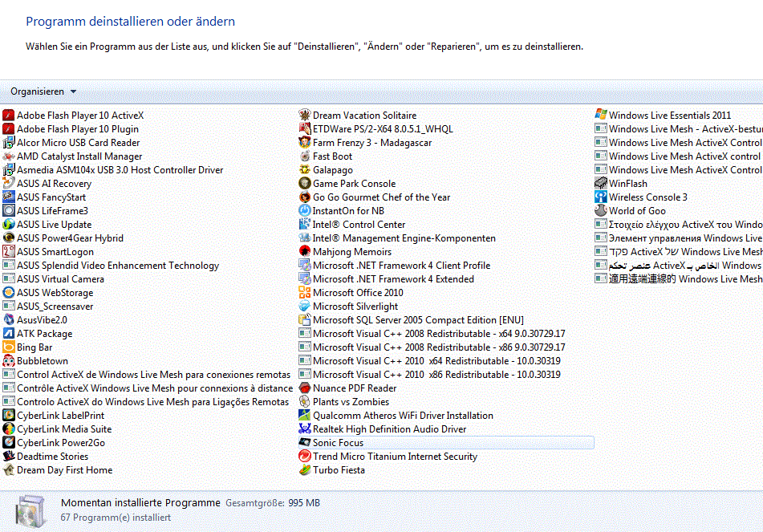The width and height of the screenshot is (763, 532).
Task: Select the Sonic Focus entry
Action: coord(446,442)
